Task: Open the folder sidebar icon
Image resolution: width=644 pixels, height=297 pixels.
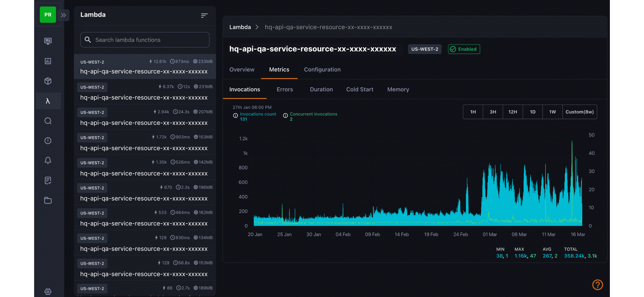Action: [48, 200]
